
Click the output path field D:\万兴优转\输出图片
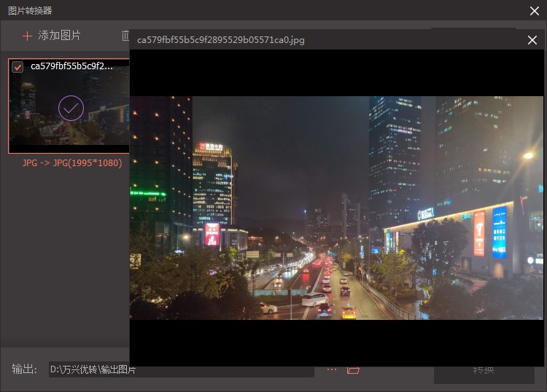(182, 369)
